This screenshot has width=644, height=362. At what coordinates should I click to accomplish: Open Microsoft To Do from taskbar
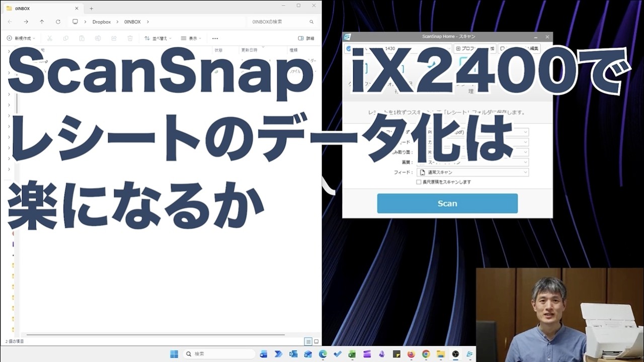[x=338, y=354]
